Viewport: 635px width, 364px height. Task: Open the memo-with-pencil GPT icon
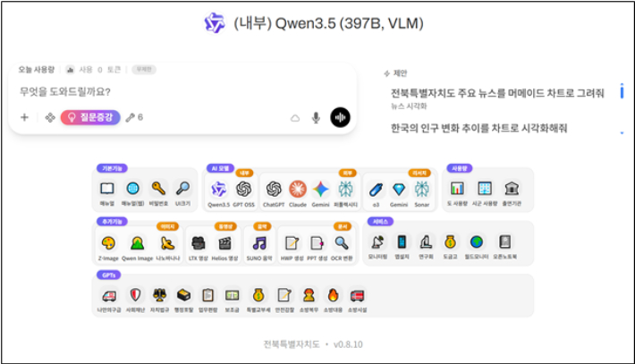coord(284,295)
